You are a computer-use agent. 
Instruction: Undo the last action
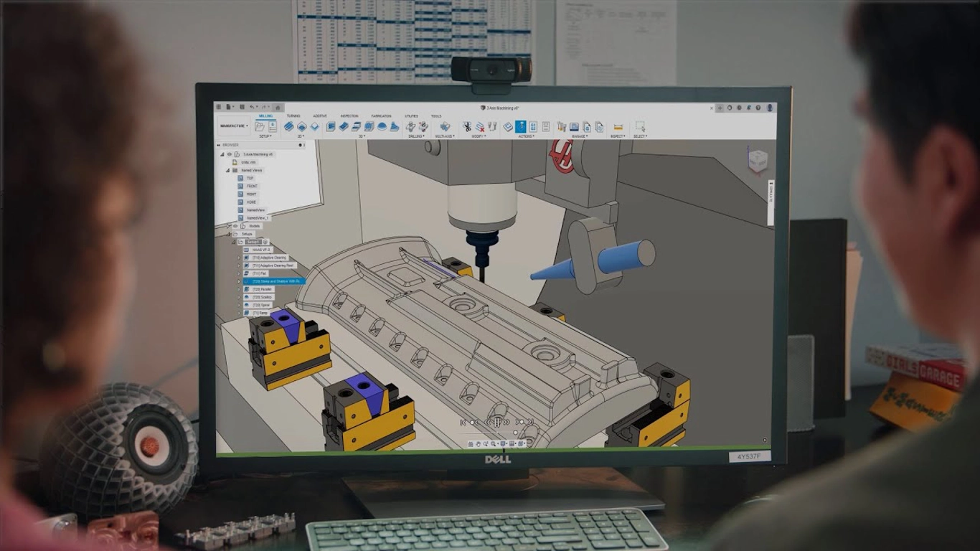pyautogui.click(x=252, y=107)
